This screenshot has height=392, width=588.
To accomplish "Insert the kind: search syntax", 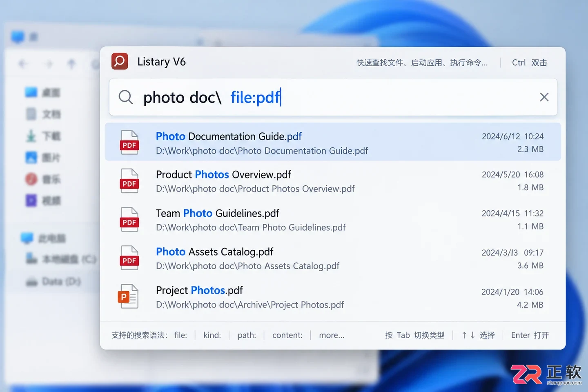I will 212,335.
